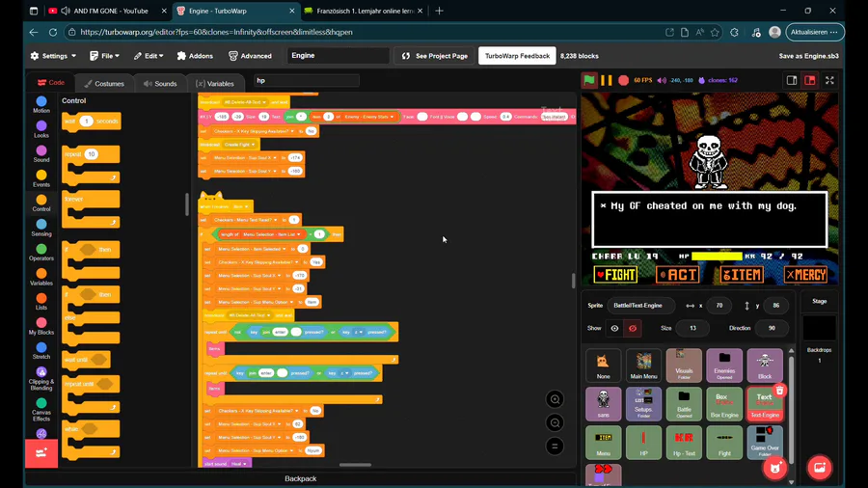This screenshot has width=868, height=488.
Task: Open the Lists block category
Action: click(x=41, y=302)
